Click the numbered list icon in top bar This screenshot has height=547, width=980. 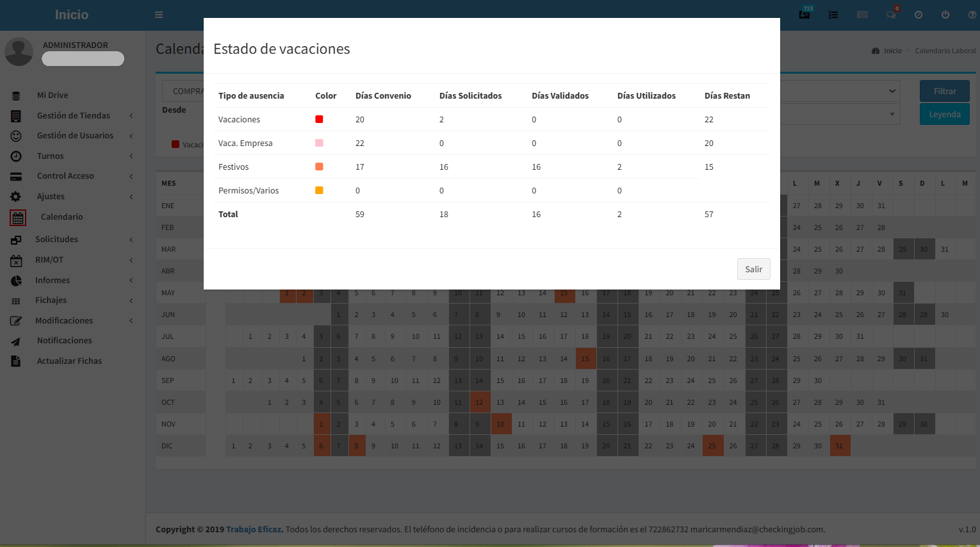(833, 15)
